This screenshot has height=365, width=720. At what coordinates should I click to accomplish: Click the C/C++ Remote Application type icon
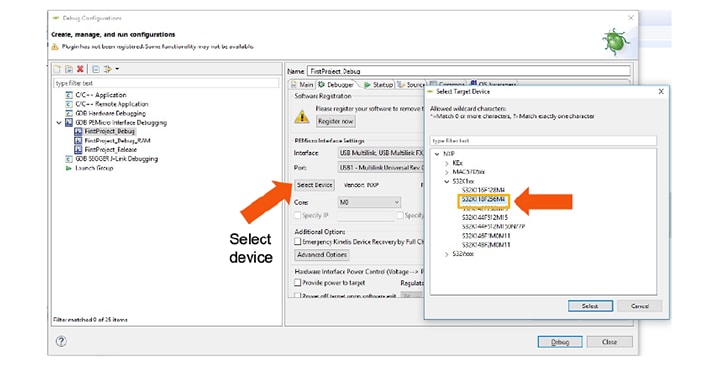[x=69, y=104]
